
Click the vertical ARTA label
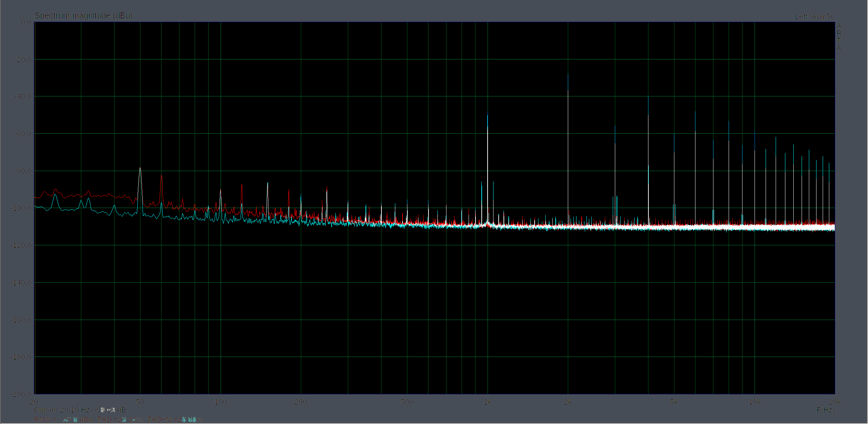point(839,37)
